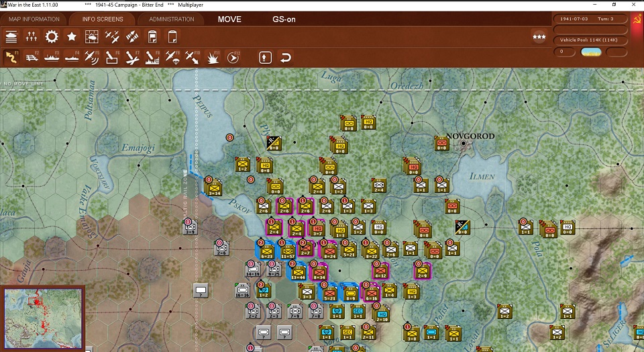The width and height of the screenshot is (644, 352).
Task: Switch to the Administration tab
Action: pos(172,19)
